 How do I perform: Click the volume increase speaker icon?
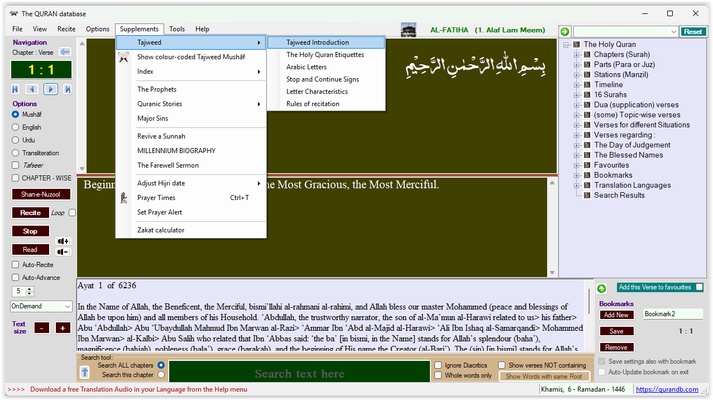coord(63,241)
